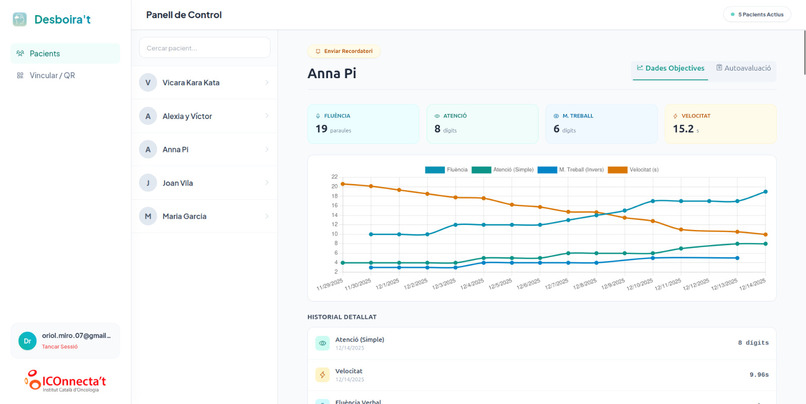Click the Pacients people icon in sidebar
This screenshot has width=806, height=404.
(x=20, y=53)
